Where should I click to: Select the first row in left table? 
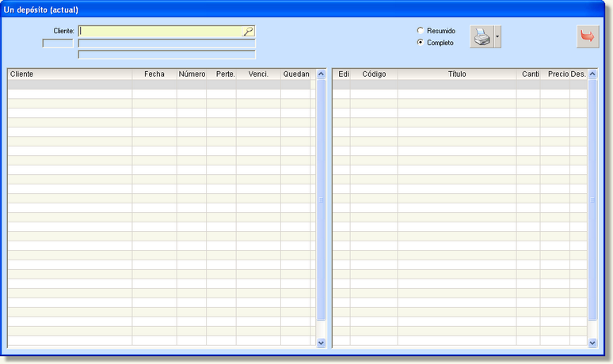pyautogui.click(x=158, y=85)
